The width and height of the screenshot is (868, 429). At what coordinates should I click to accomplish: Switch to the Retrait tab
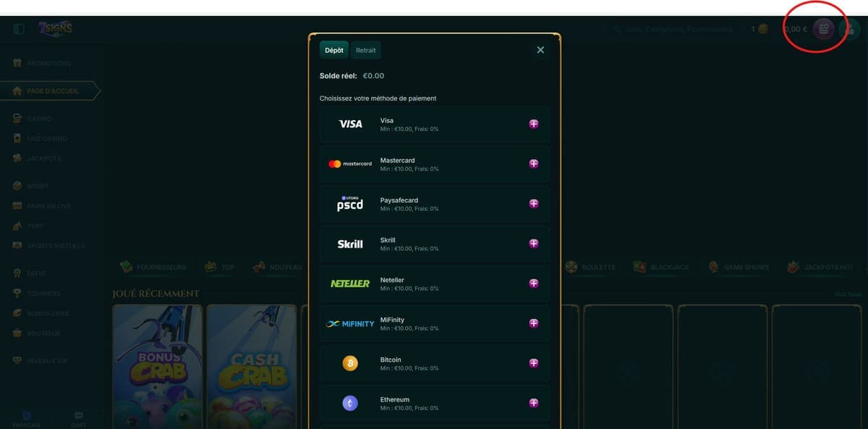(x=366, y=50)
